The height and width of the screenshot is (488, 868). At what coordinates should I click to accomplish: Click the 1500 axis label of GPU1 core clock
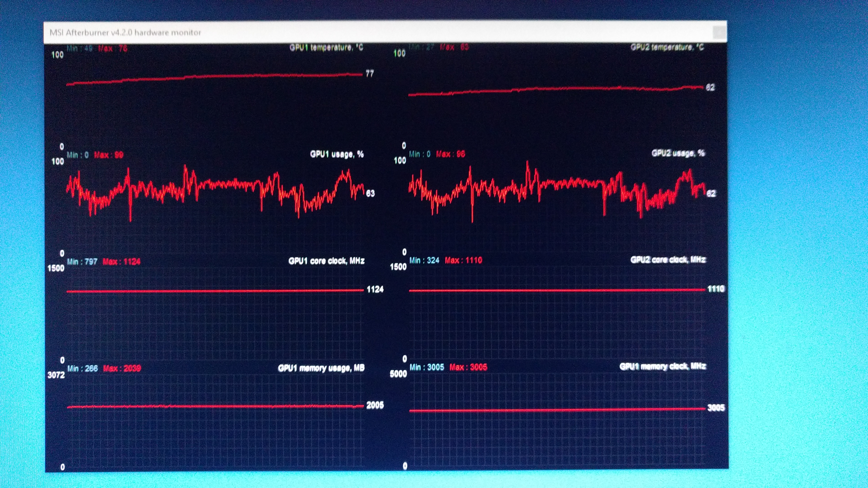56,268
